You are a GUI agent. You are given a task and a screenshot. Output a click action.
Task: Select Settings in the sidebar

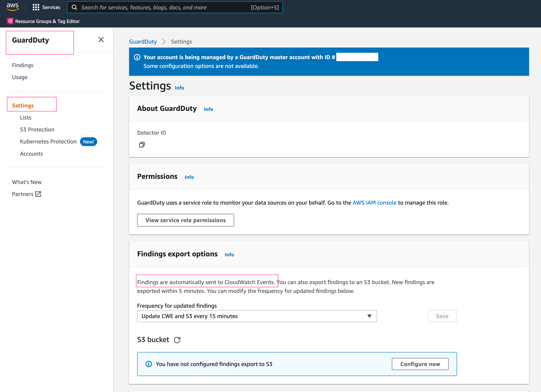23,105
